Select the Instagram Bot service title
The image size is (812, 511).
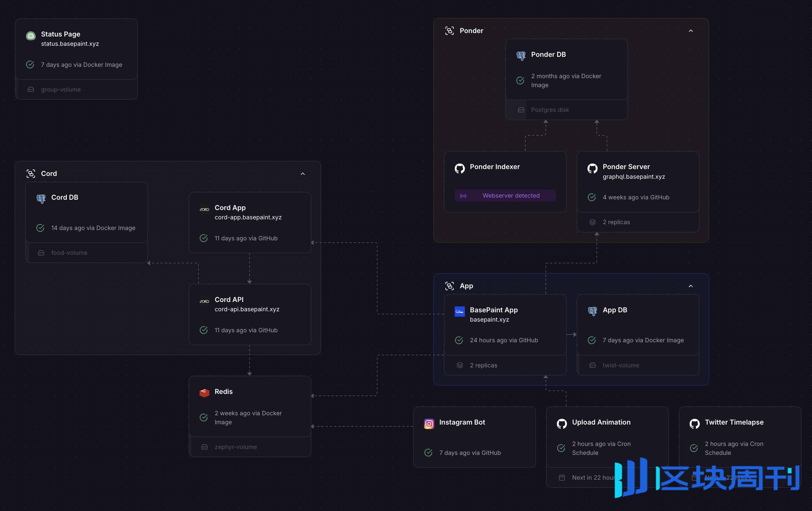[x=462, y=422]
